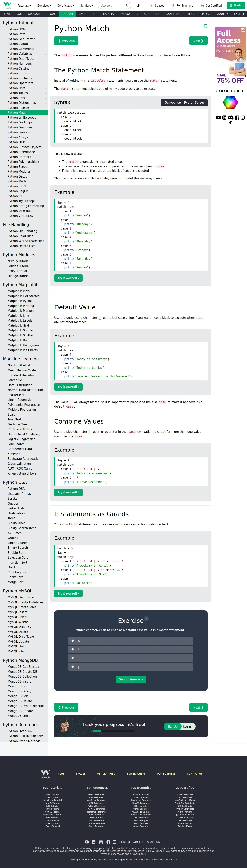Open the Facebook icon in right sidebar
This screenshot has width=247, height=868.
tap(237, 118)
